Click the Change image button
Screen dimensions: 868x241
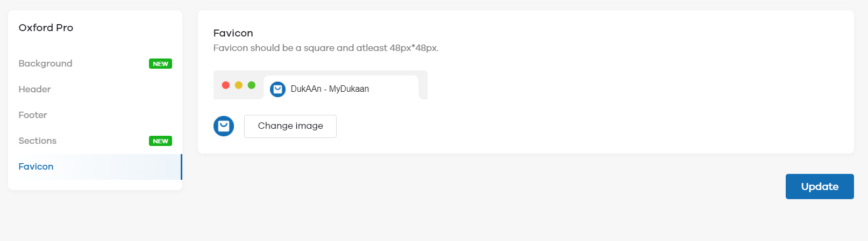click(x=290, y=126)
